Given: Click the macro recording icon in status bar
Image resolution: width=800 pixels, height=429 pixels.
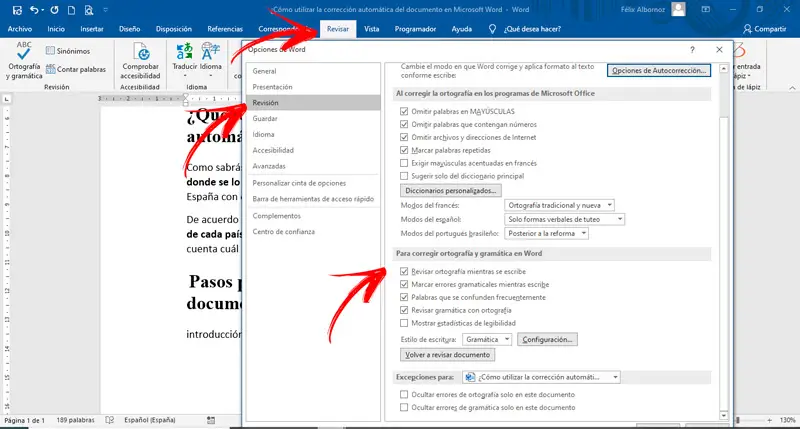Looking at the screenshot, I should (211, 420).
